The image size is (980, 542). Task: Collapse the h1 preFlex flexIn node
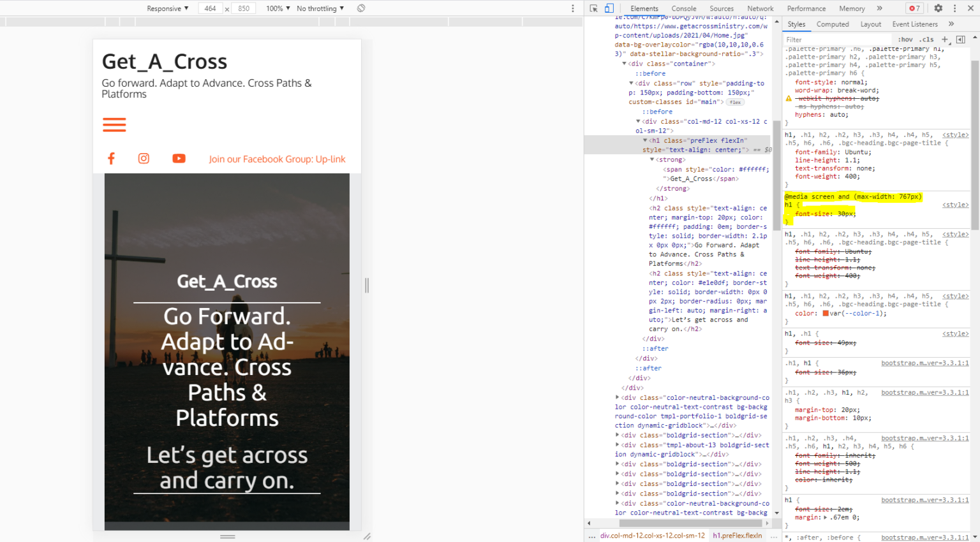point(645,140)
